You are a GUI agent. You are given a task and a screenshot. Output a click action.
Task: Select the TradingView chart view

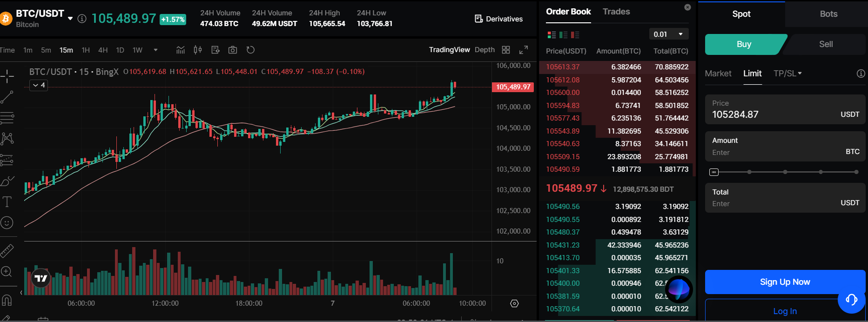pyautogui.click(x=449, y=50)
